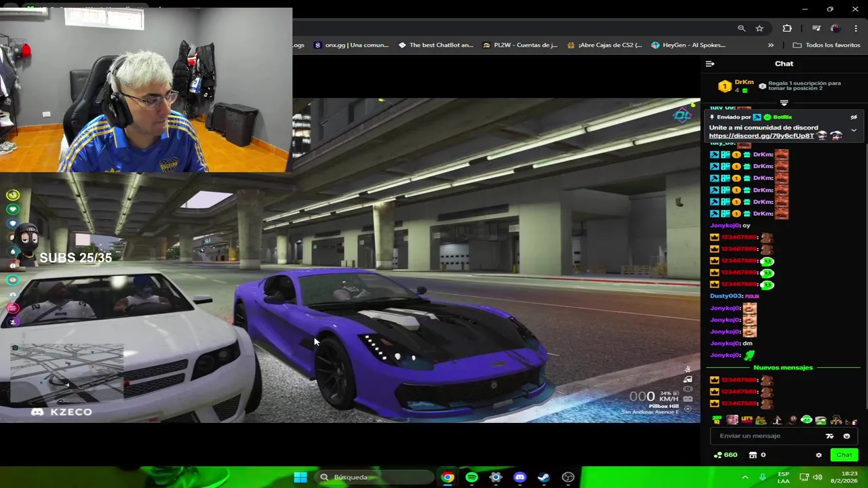Insert the 200 IQ emote
This screenshot has height=488, width=868.
pos(717,420)
